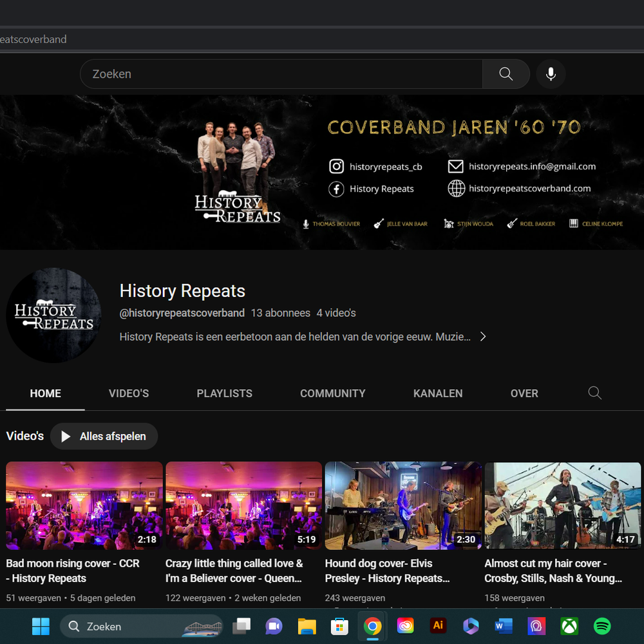Viewport: 644px width, 644px height.
Task: Click the 4 video's count text
Action: point(336,313)
